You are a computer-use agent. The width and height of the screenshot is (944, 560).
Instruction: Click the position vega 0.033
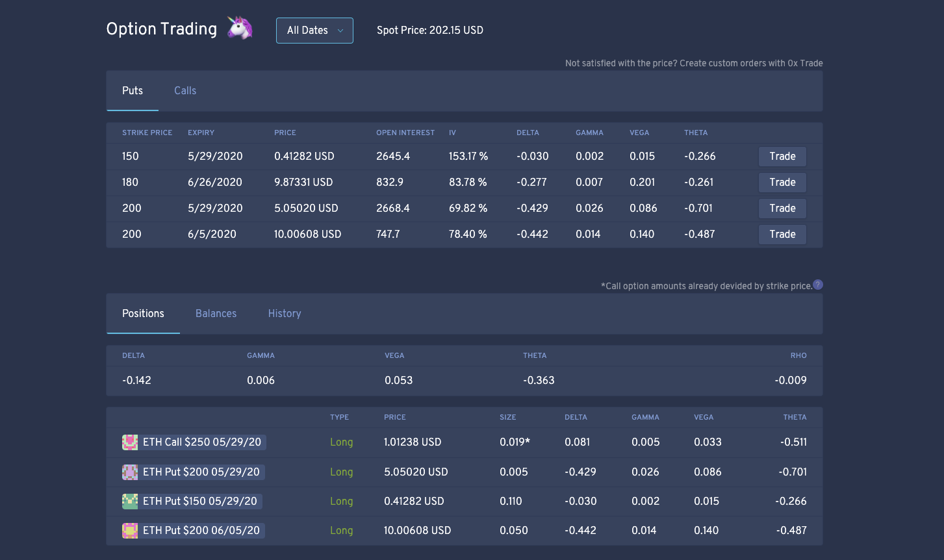708,442
